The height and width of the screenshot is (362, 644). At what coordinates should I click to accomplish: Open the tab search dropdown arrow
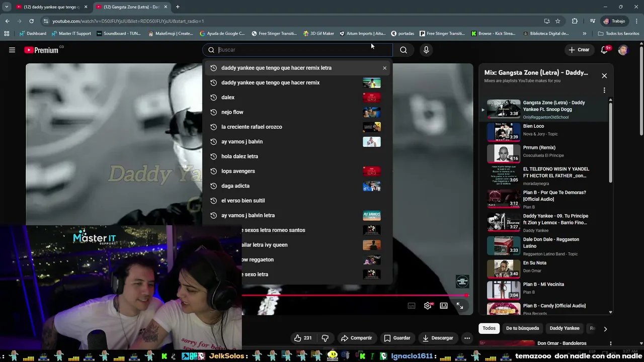pyautogui.click(x=7, y=7)
